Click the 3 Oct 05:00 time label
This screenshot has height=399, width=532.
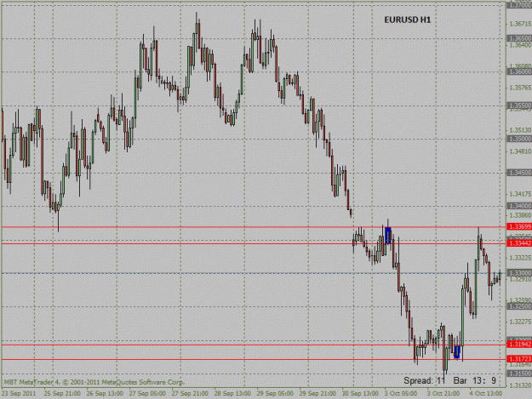[401, 394]
